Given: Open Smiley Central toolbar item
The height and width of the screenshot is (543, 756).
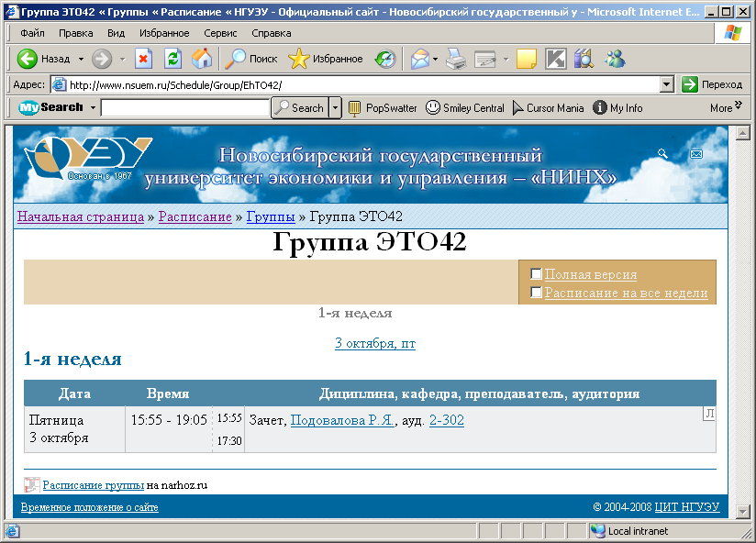Looking at the screenshot, I should [x=465, y=108].
